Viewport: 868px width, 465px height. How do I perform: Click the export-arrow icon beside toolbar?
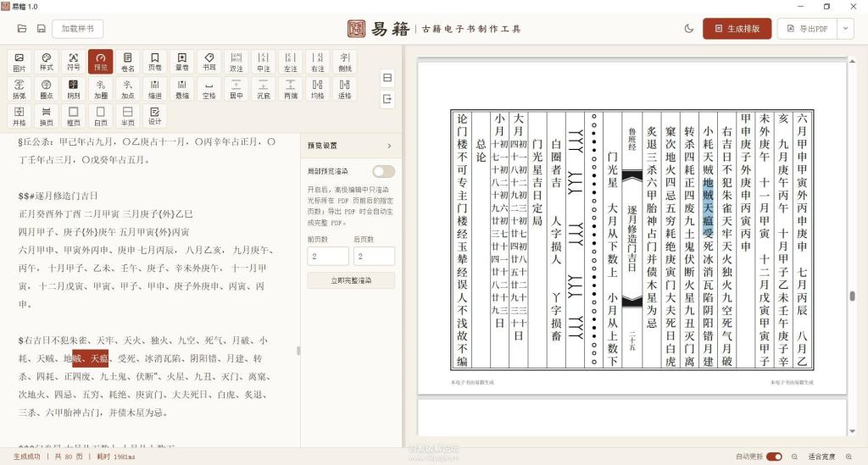click(x=387, y=100)
